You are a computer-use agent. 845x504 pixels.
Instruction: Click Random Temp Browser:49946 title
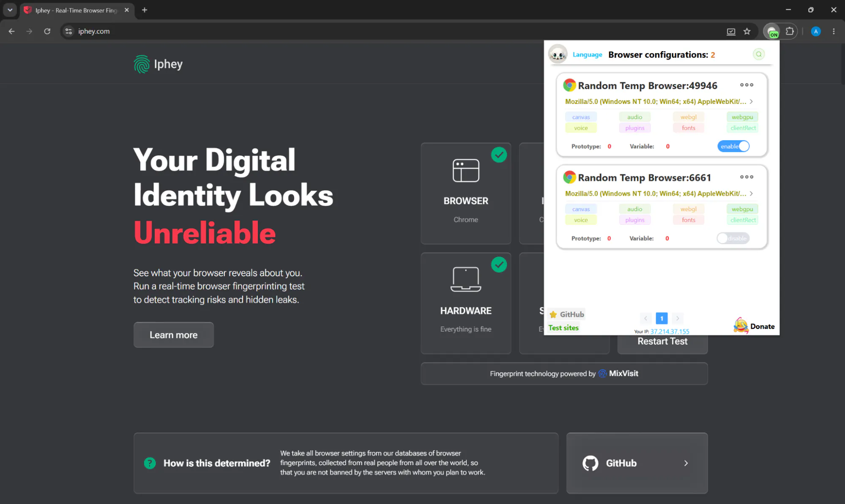pos(648,86)
